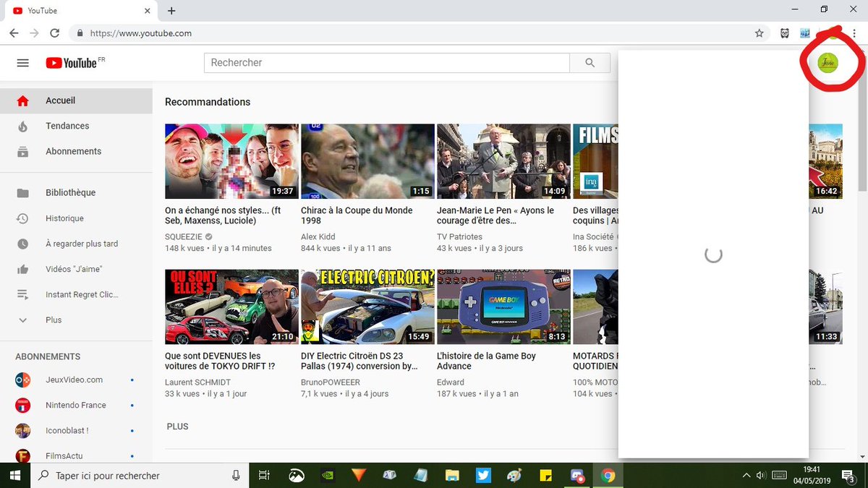Screen dimensions: 868x488
Task: Play the Electric Citroën DS video thumbnail
Action: [367, 307]
